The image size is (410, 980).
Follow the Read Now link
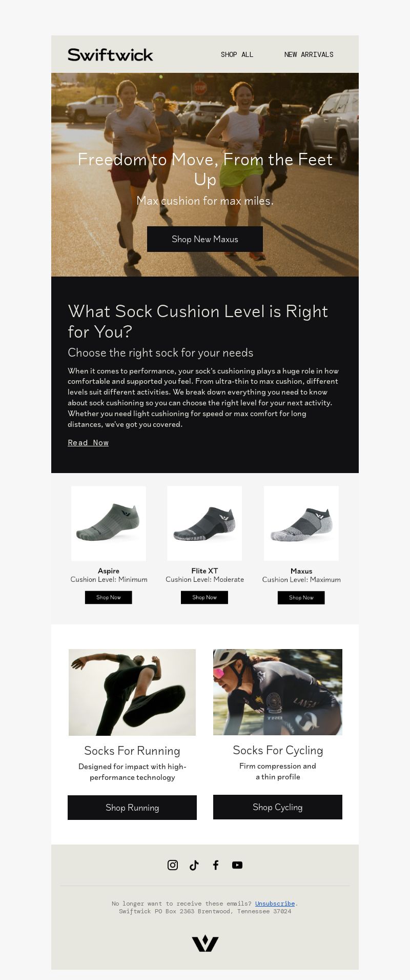pos(88,443)
